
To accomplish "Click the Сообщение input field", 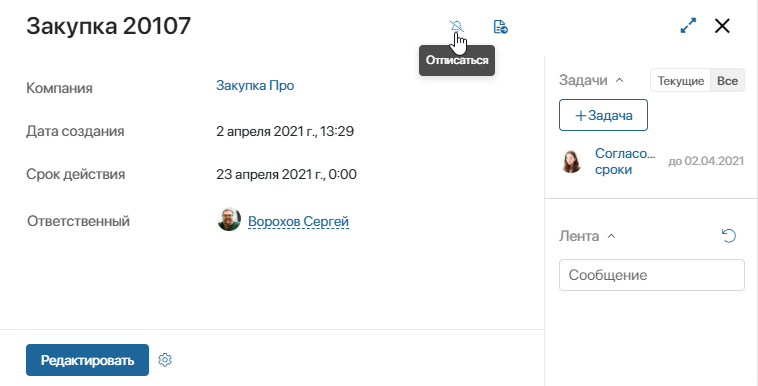I will pyautogui.click(x=652, y=275).
